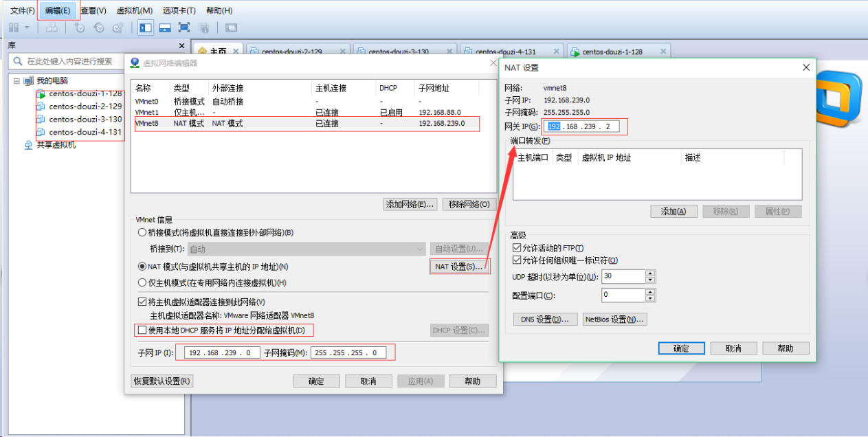Enable the local DHCP service checkbox
868x437 pixels.
tap(142, 330)
